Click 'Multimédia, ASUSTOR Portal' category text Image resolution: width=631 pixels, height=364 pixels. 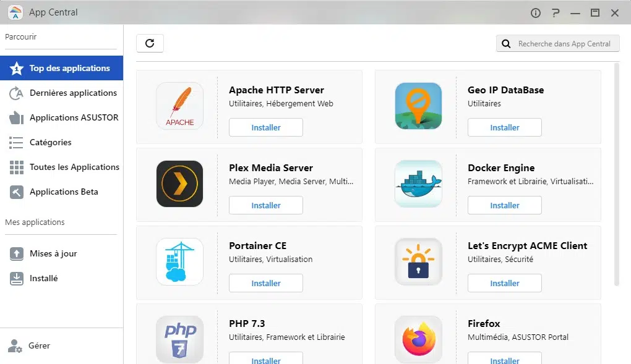click(518, 337)
